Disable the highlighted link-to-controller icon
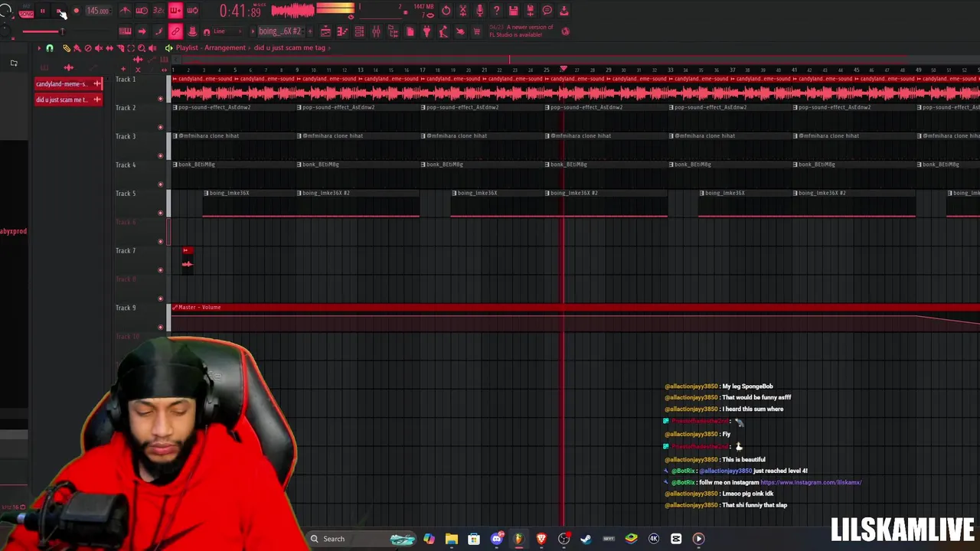Screen dimensions: 980x551 pyautogui.click(x=175, y=31)
